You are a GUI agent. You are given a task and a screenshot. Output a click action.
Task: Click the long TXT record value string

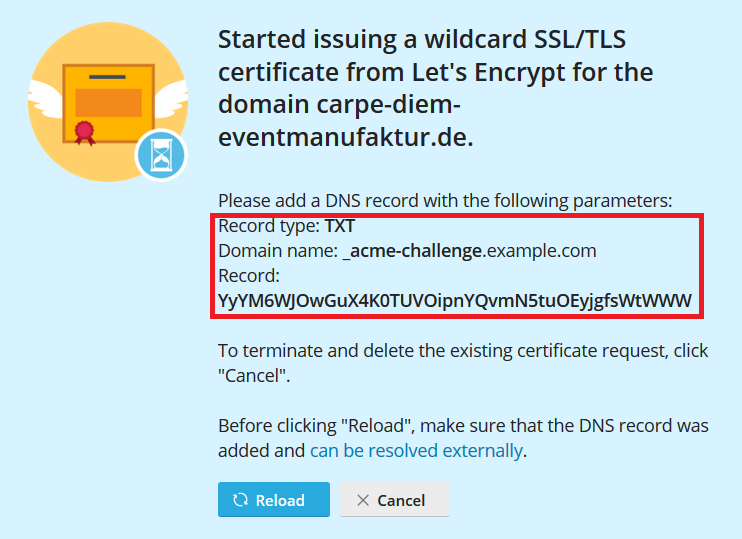tap(454, 300)
